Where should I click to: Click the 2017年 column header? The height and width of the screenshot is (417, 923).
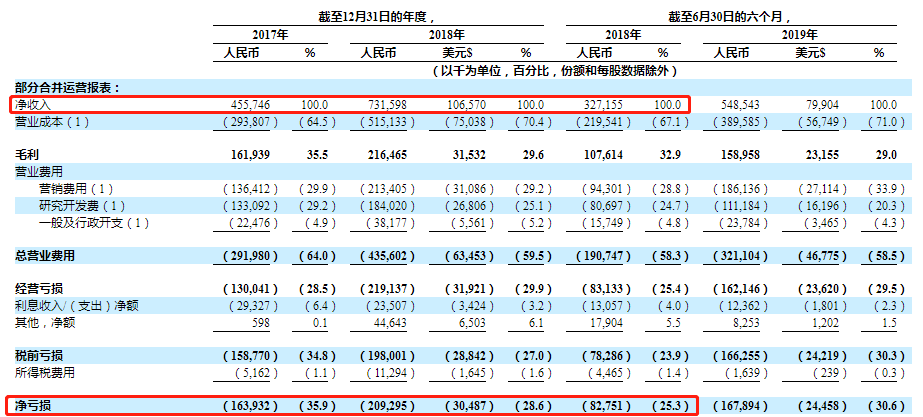pos(271,35)
